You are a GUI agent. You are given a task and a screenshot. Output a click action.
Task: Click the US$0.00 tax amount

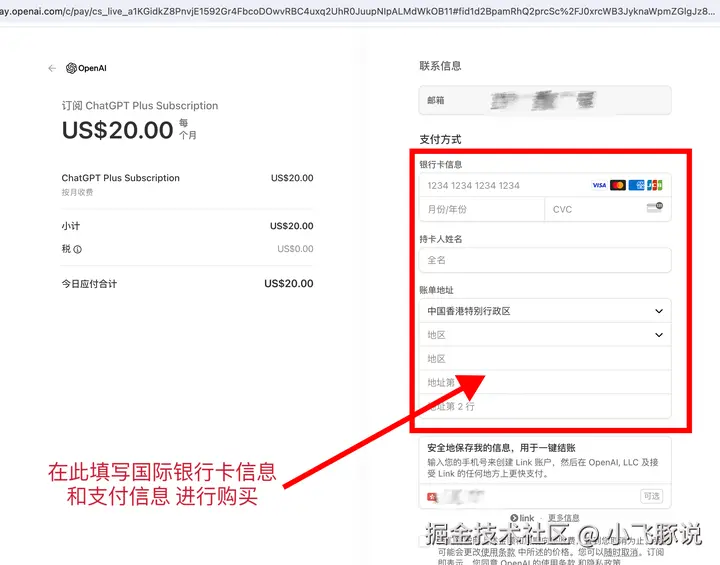[x=295, y=249]
